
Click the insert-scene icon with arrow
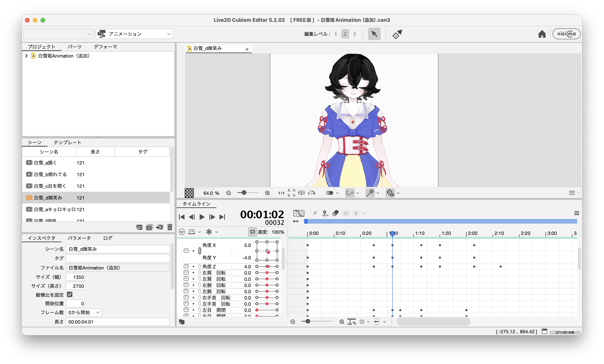[160, 227]
